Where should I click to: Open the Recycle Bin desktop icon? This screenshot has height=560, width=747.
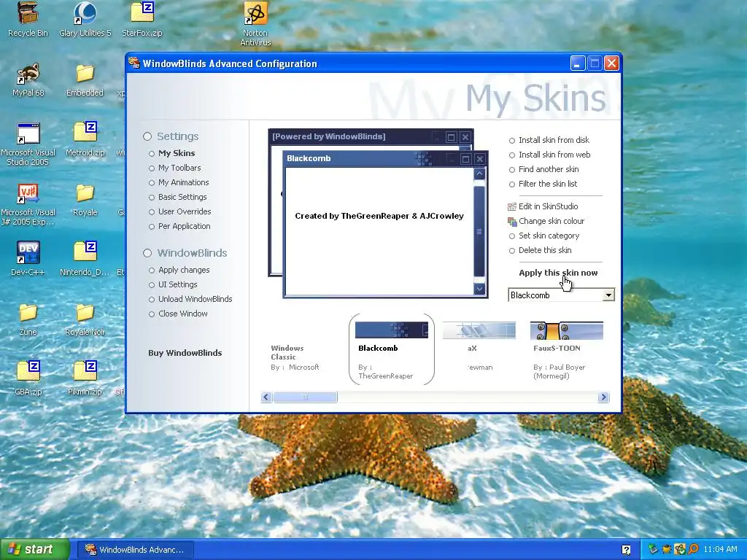28,19
